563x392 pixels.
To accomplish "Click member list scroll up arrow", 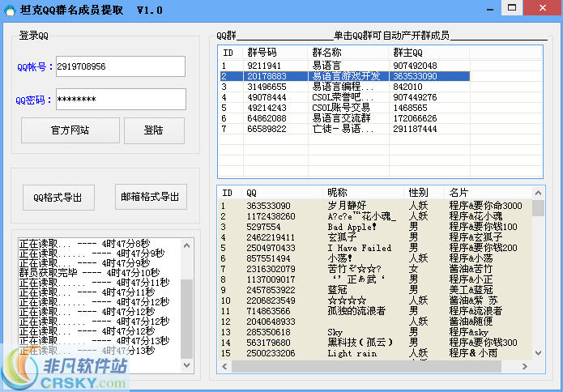I will point(538,193).
